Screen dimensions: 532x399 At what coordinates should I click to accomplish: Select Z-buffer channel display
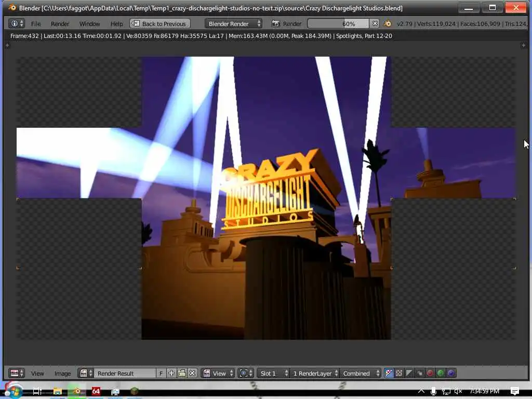click(420, 373)
